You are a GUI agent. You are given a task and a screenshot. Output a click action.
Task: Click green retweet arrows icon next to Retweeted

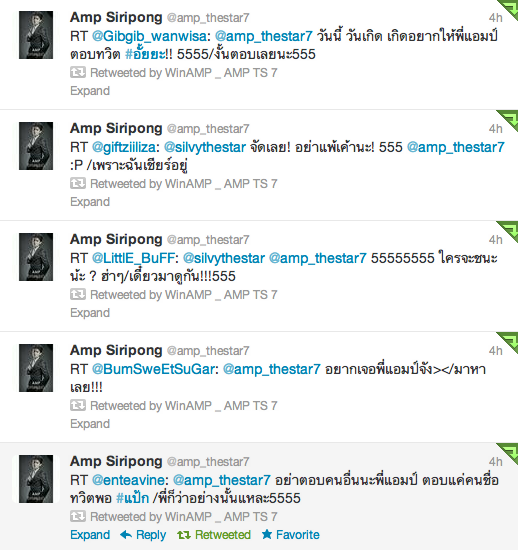click(184, 535)
